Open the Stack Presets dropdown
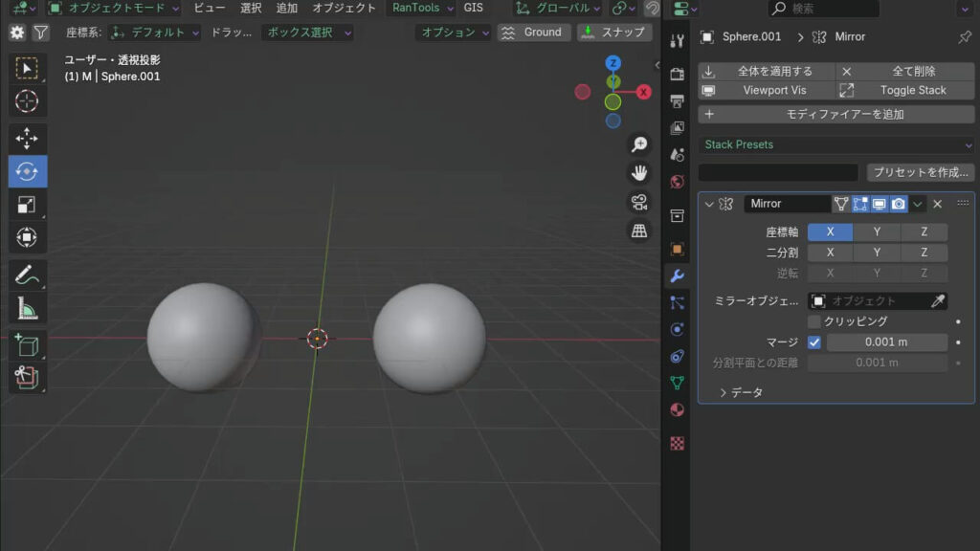The height and width of the screenshot is (551, 980). pyautogui.click(x=836, y=144)
